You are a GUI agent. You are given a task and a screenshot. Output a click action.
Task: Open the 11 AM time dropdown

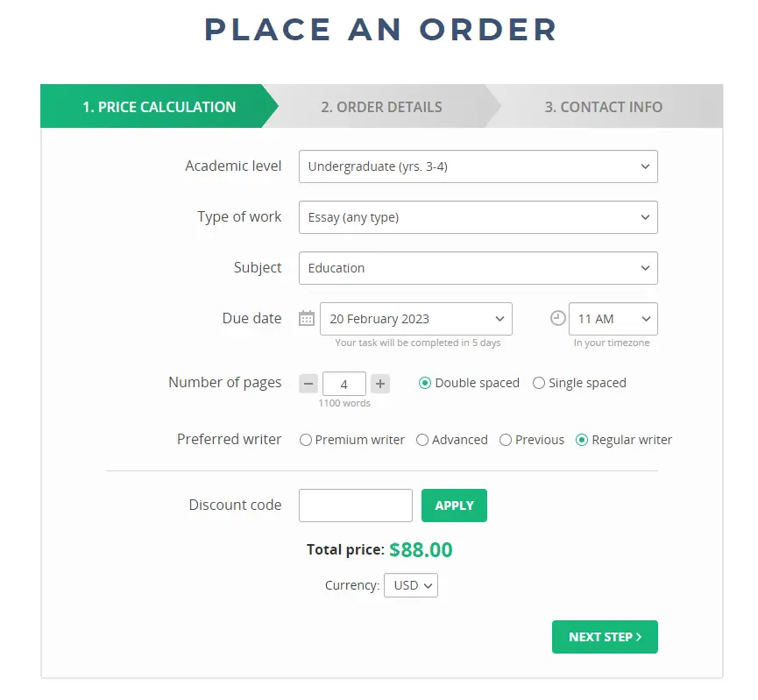613,318
